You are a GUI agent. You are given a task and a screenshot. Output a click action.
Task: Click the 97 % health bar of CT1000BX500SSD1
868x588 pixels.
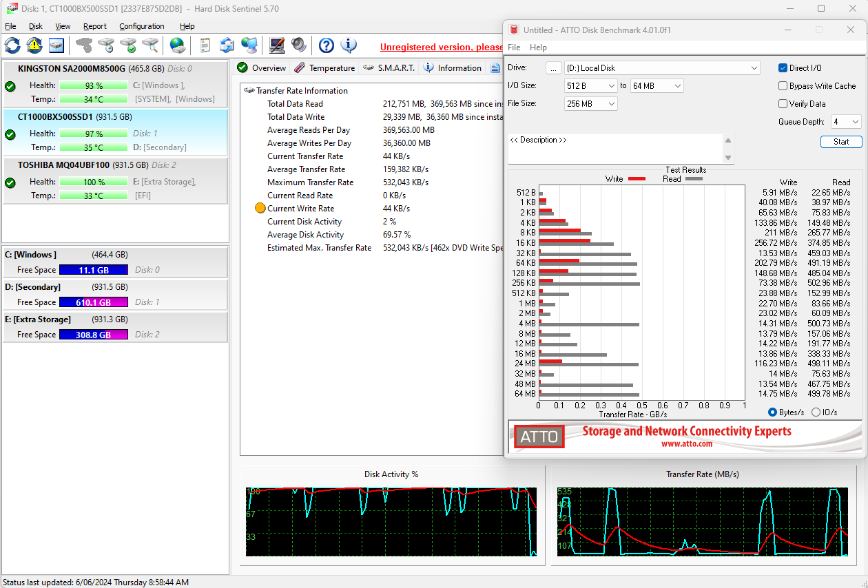click(94, 134)
